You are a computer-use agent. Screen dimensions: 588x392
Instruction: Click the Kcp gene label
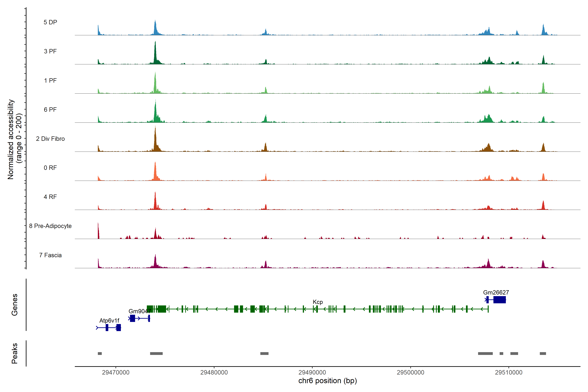pos(318,302)
